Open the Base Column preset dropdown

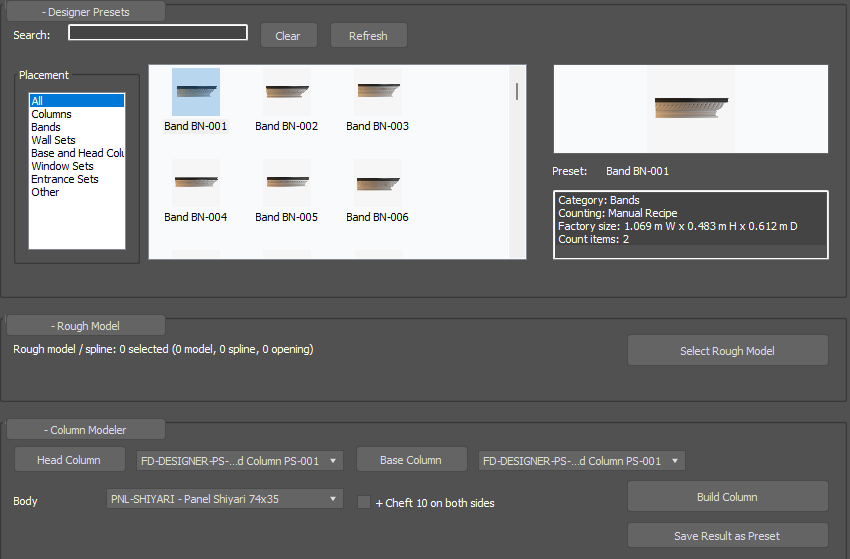(x=582, y=461)
